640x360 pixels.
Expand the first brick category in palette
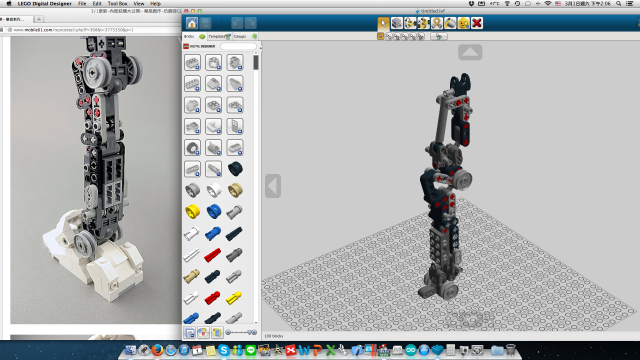(x=192, y=62)
